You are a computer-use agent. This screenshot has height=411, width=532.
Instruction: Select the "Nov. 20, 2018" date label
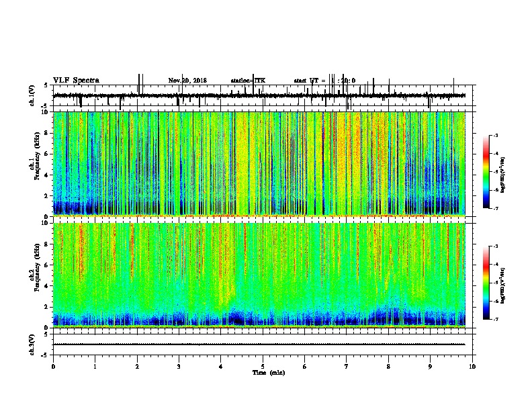pyautogui.click(x=187, y=81)
